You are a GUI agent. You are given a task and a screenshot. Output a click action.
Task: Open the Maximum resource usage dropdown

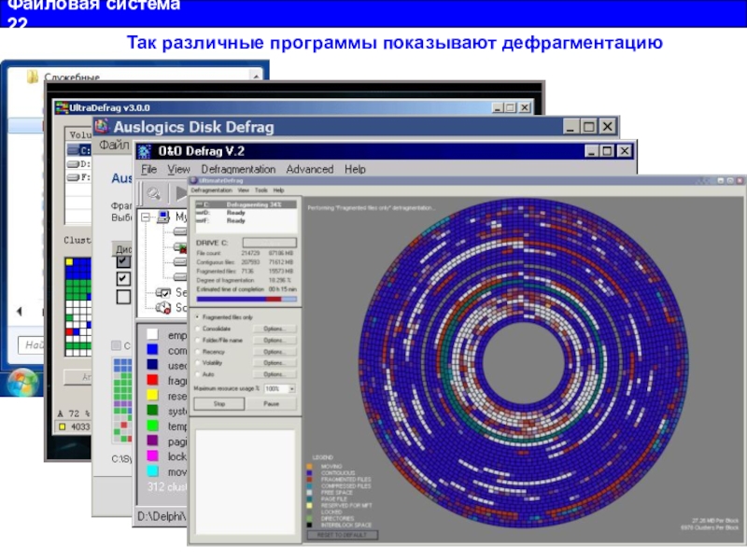point(292,387)
